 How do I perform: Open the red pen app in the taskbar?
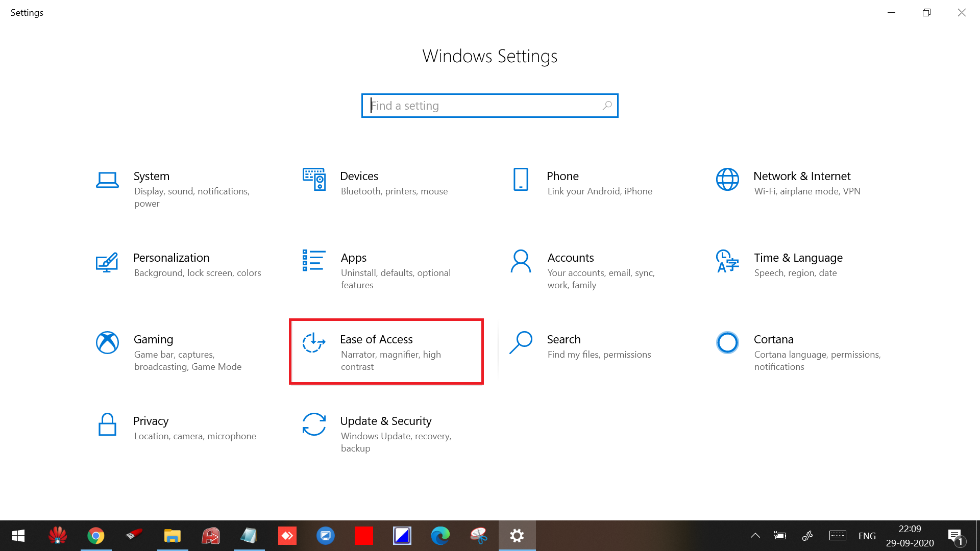point(134,536)
